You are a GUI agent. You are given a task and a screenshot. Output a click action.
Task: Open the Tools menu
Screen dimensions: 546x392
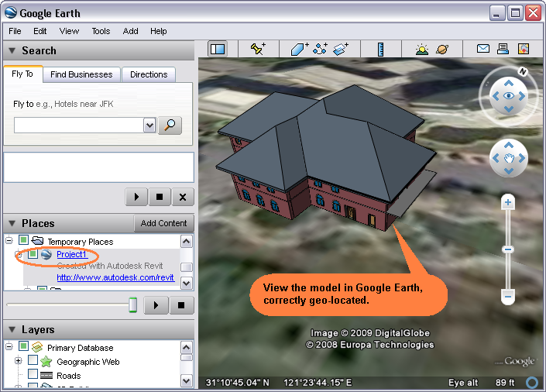(x=101, y=31)
